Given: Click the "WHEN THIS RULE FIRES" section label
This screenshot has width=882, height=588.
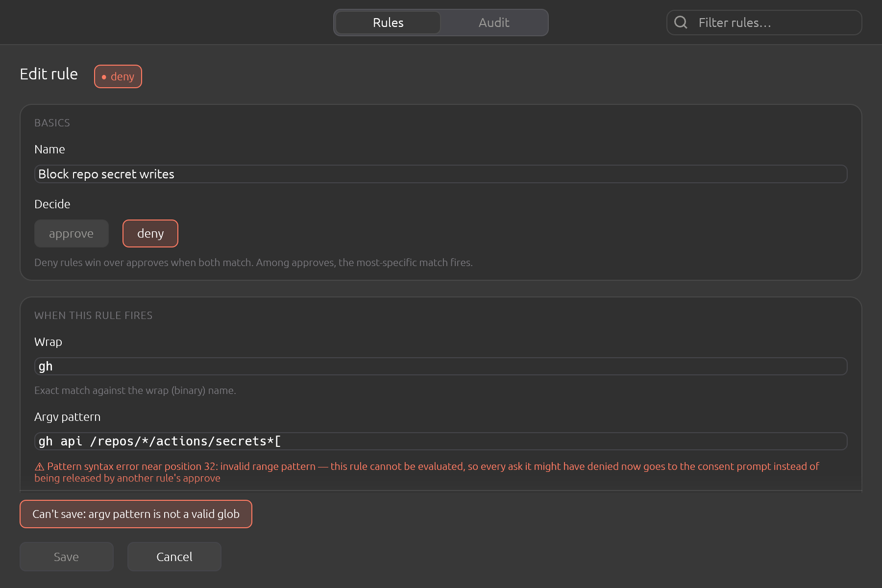Looking at the screenshot, I should [93, 316].
